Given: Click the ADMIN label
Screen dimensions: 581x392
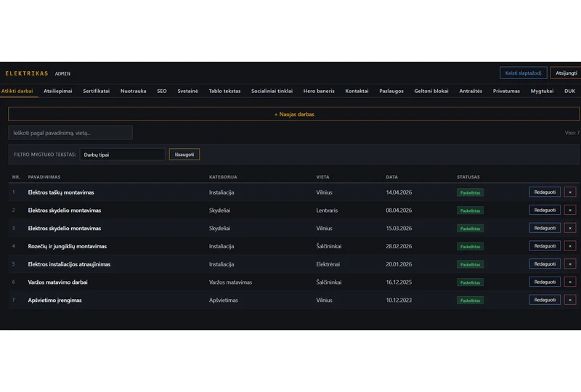Looking at the screenshot, I should 62,74.
